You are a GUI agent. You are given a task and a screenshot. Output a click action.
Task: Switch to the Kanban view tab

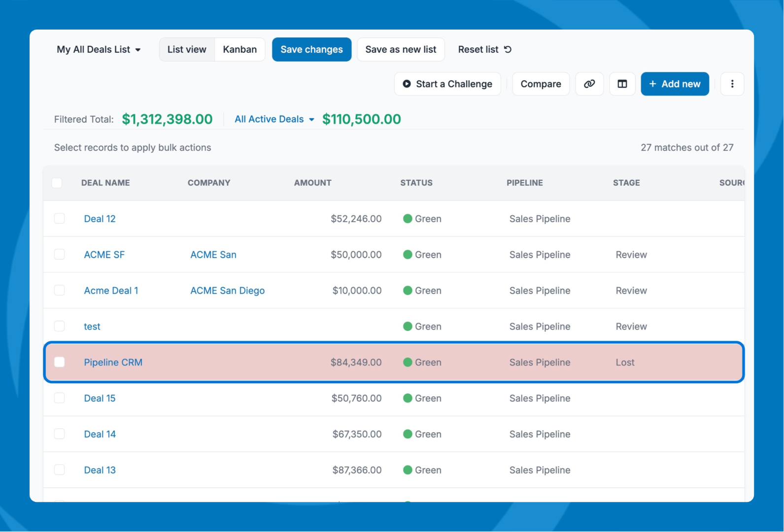239,49
